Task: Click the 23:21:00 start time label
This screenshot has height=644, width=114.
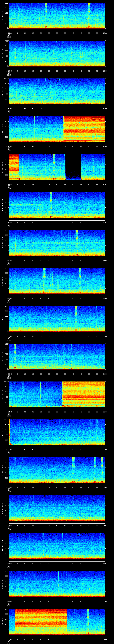Action: click(9, 298)
